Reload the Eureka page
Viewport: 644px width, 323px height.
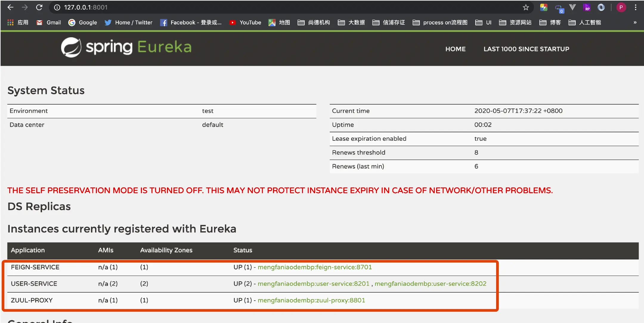(39, 7)
